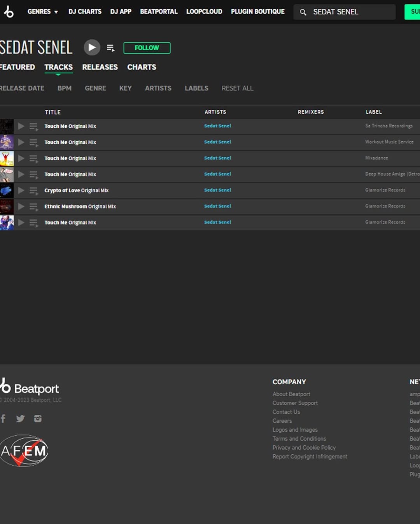Image resolution: width=420 pixels, height=524 pixels.
Task: Open Beatport Twitter page icon
Action: [x=20, y=418]
